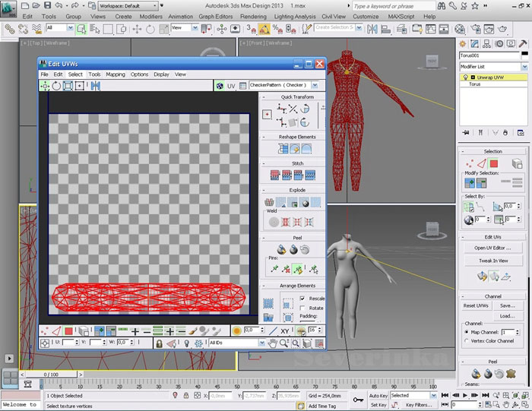The image size is (532, 411).
Task: Select Polygon sub-object mode in Selection rollout
Action: [x=493, y=163]
